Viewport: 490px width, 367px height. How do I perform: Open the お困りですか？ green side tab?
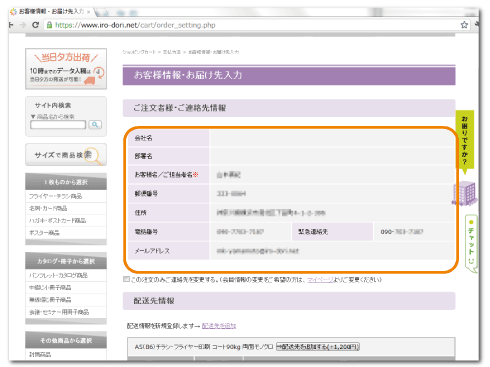tap(465, 142)
